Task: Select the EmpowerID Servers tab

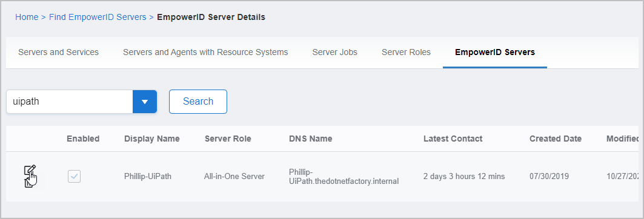Action: 495,53
